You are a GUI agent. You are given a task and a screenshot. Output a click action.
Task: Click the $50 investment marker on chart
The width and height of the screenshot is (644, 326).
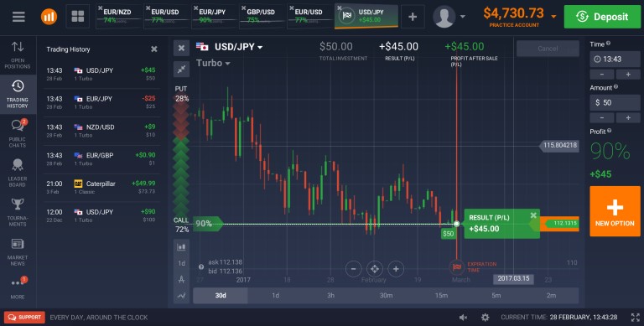click(448, 234)
